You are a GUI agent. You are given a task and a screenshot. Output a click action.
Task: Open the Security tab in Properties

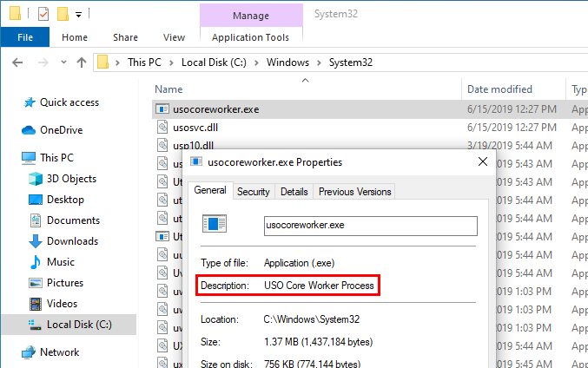254,192
